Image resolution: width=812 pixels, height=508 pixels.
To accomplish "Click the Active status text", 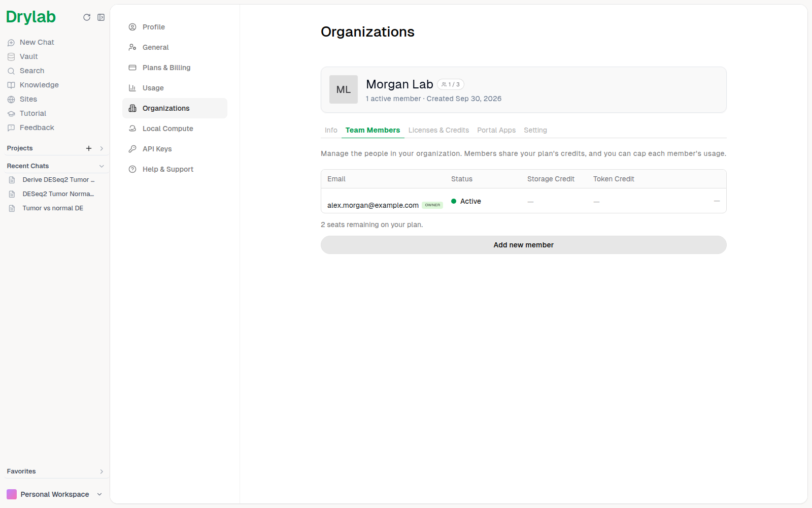I will [x=470, y=201].
